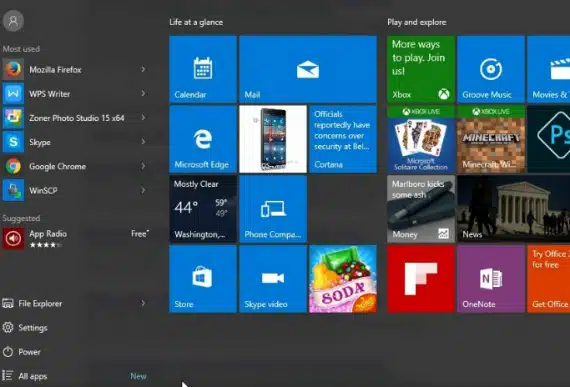
Task: Launch the Xbox tile
Action: coord(421,69)
